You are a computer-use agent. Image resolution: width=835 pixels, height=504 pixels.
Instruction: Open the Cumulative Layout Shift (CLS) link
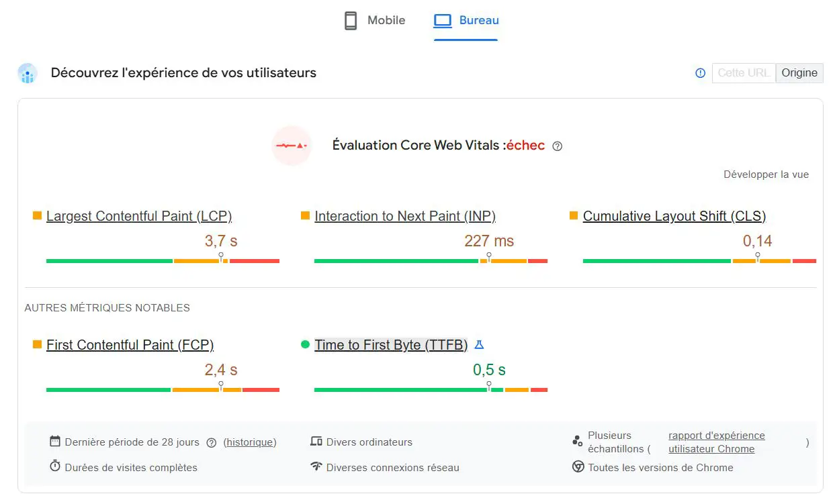pyautogui.click(x=674, y=216)
